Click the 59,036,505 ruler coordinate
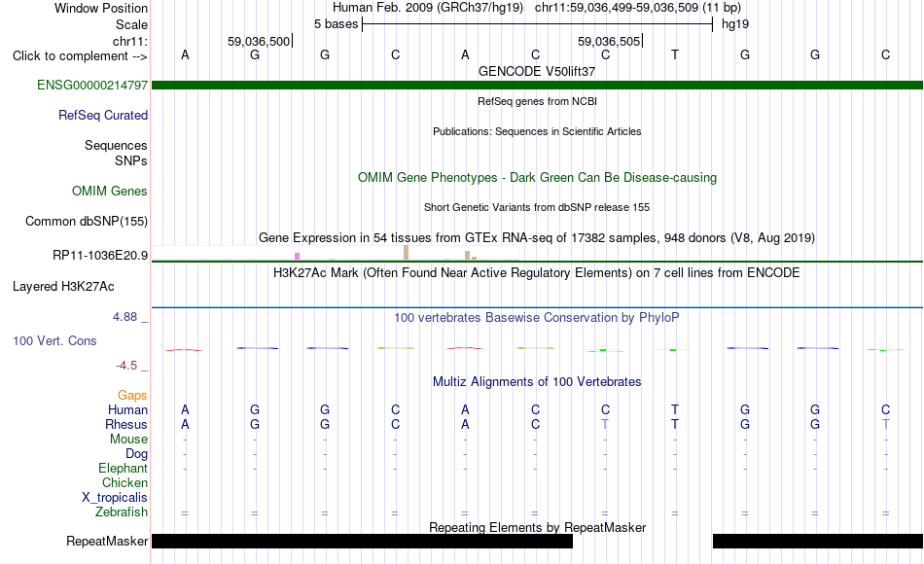The image size is (924, 564). [x=609, y=41]
